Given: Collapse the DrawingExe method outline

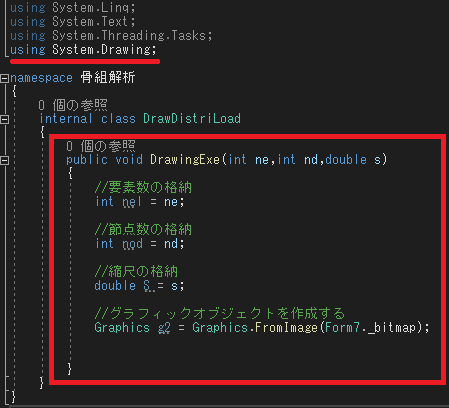Looking at the screenshot, I should 4,160.
